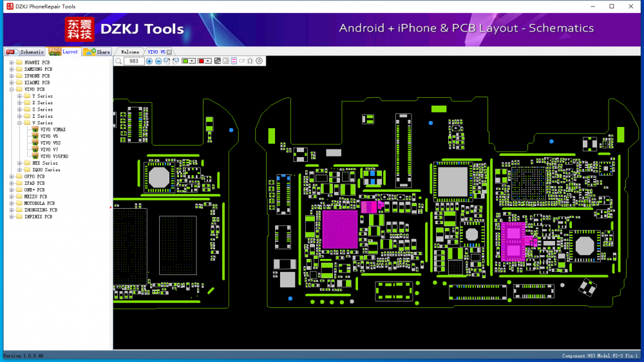Click the CR component toolbar icon
644x362 pixels.
click(x=242, y=61)
